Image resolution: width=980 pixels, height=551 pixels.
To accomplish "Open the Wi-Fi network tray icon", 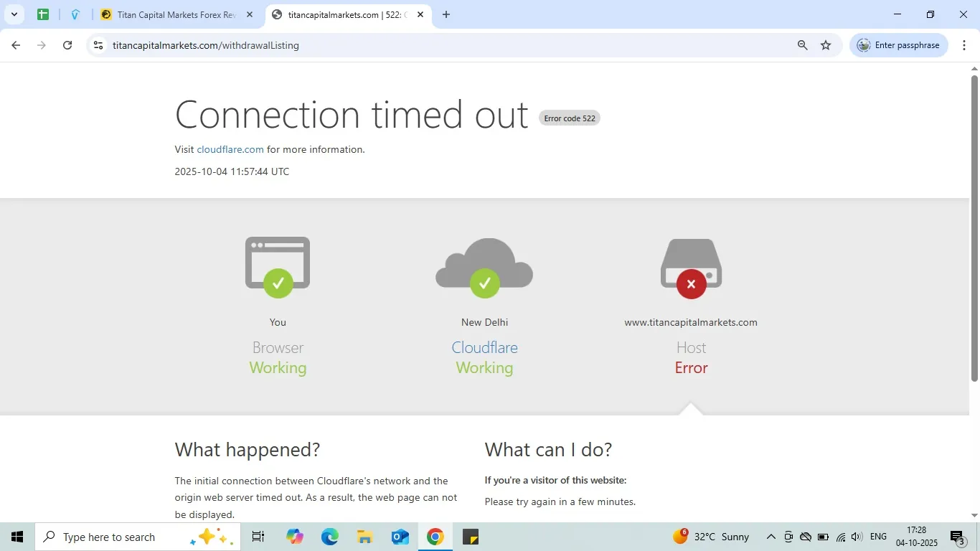I will (x=841, y=537).
